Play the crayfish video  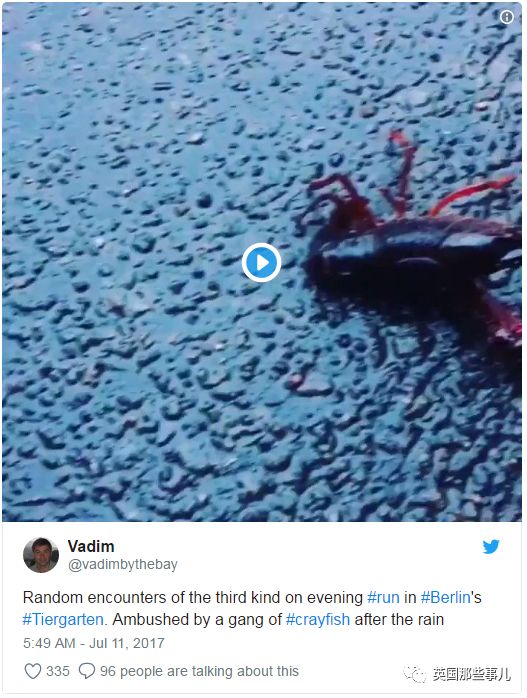tap(261, 263)
